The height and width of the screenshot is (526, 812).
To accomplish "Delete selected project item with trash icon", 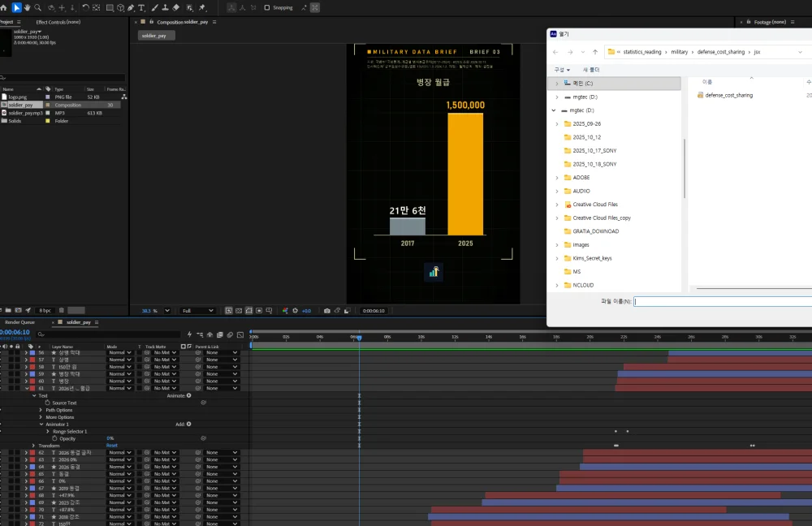I will coord(61,310).
